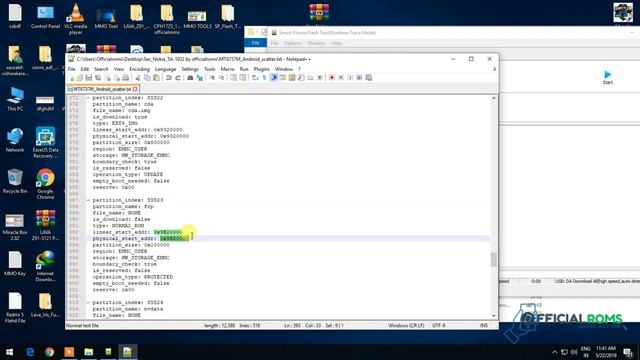Open the Encoding menu

[139, 69]
